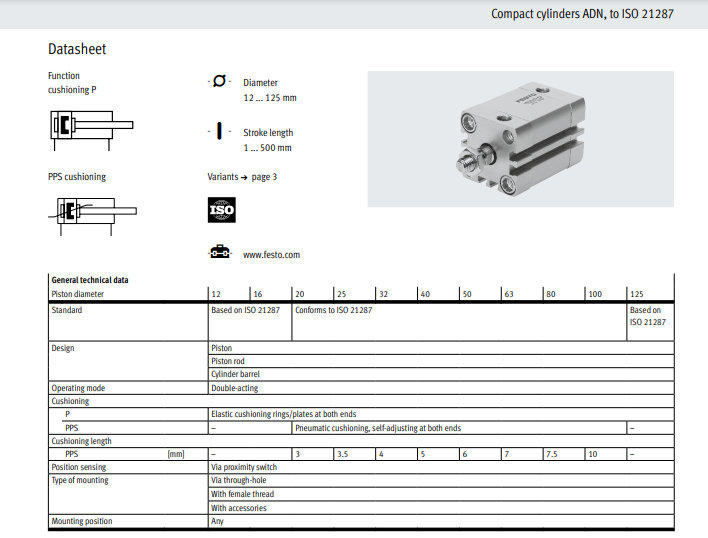Click the 'Piston diameter' row label

click(78, 294)
